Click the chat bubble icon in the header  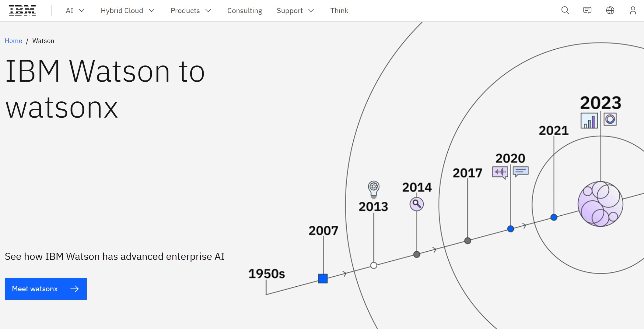(x=587, y=10)
